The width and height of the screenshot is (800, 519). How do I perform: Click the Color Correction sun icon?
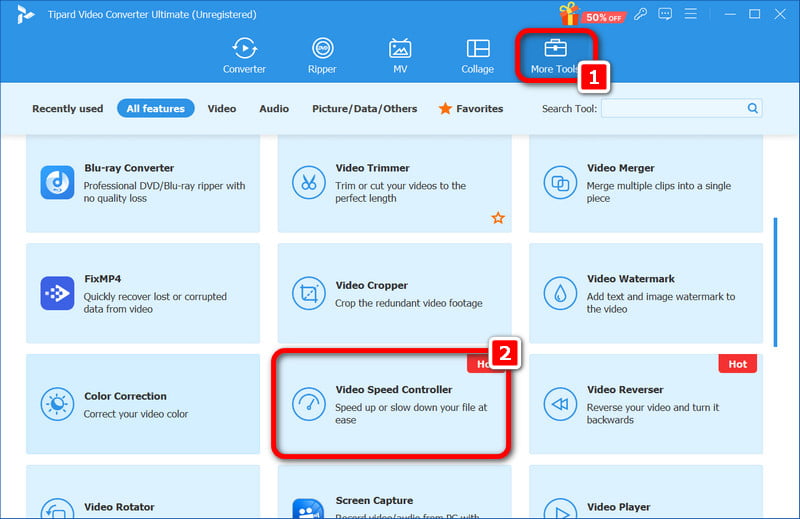(x=57, y=404)
